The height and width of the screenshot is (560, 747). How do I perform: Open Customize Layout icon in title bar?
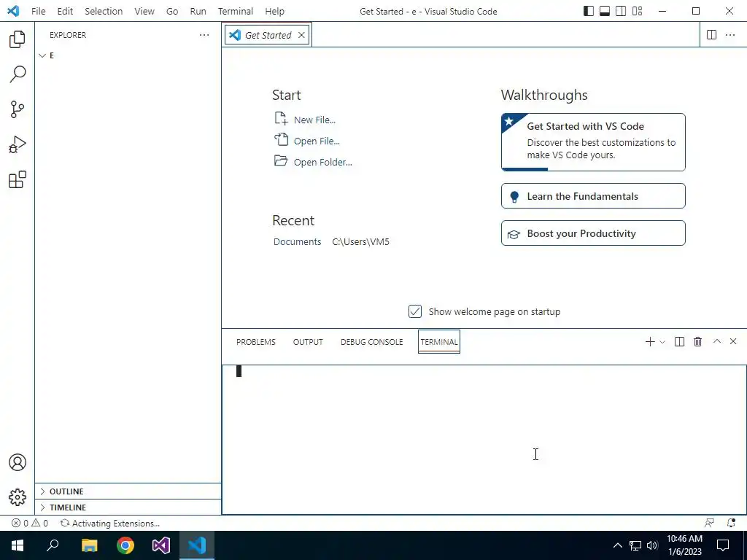pos(637,11)
